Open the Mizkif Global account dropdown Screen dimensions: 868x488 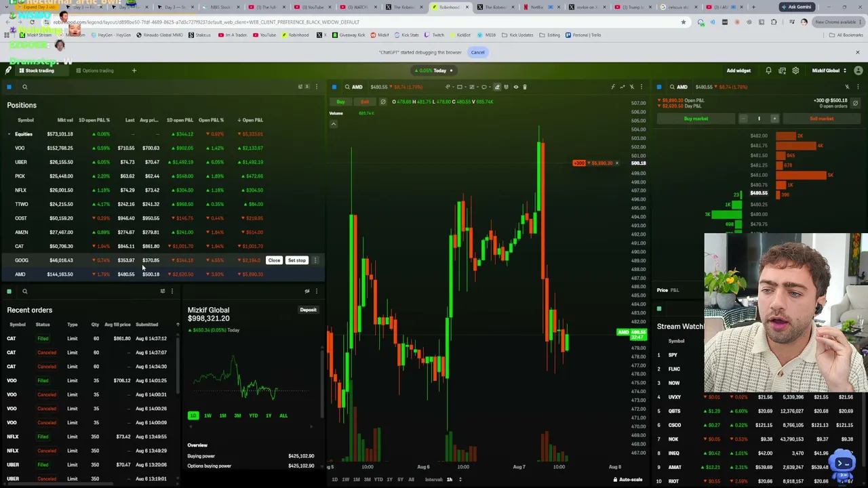tap(830, 70)
